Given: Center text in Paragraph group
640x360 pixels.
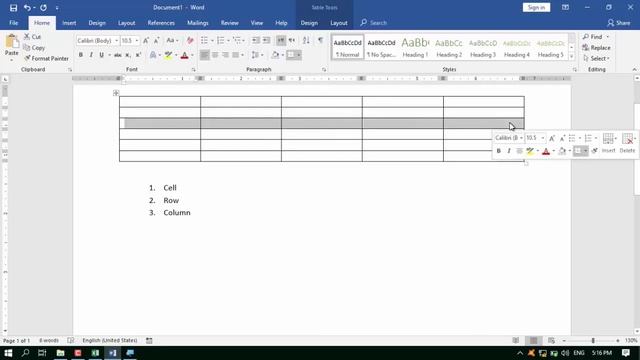Looking at the screenshot, I should (x=215, y=55).
